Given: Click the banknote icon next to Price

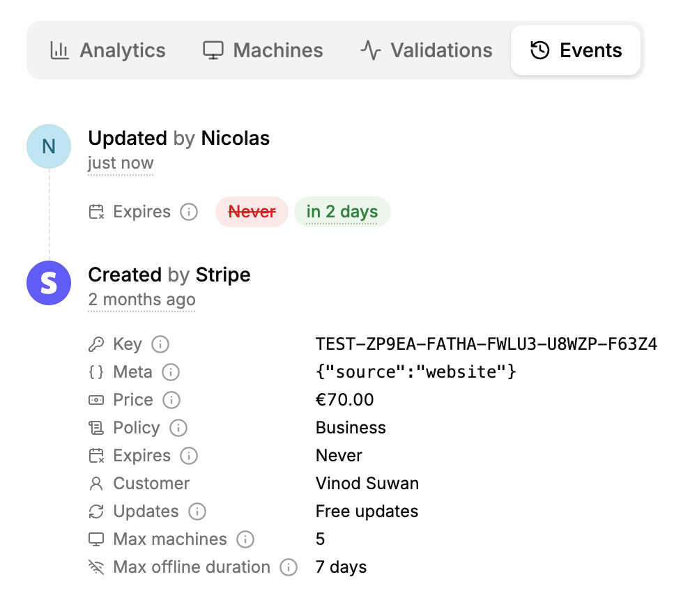Looking at the screenshot, I should pos(96,400).
